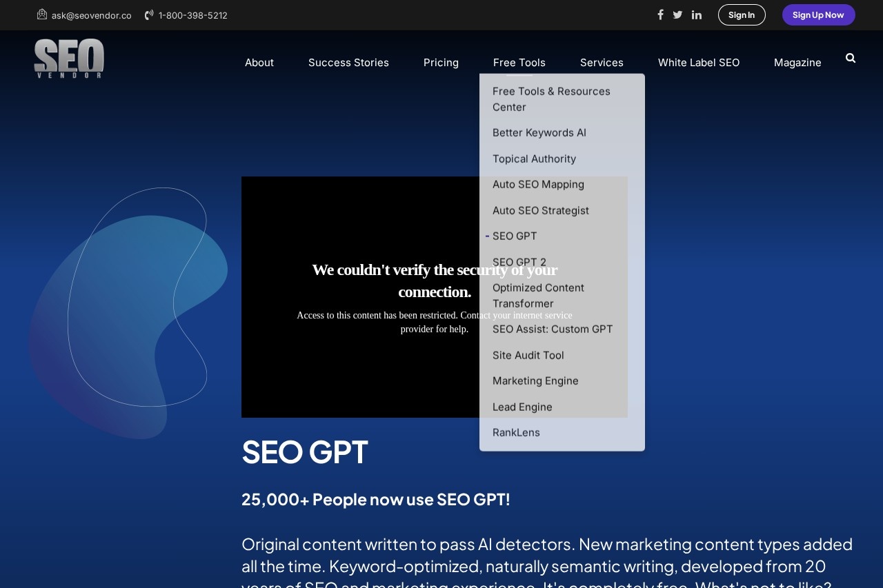Expand the Free Tools menu
This screenshot has width=883, height=588.
coord(519,63)
